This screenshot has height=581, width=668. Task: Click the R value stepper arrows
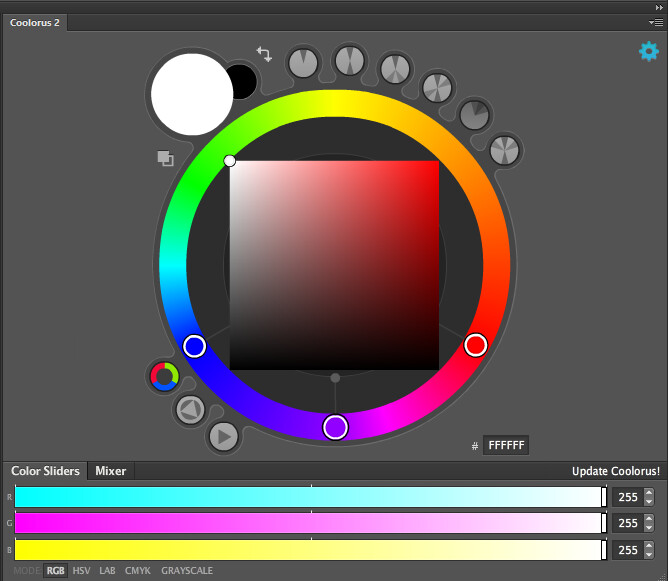tap(649, 497)
